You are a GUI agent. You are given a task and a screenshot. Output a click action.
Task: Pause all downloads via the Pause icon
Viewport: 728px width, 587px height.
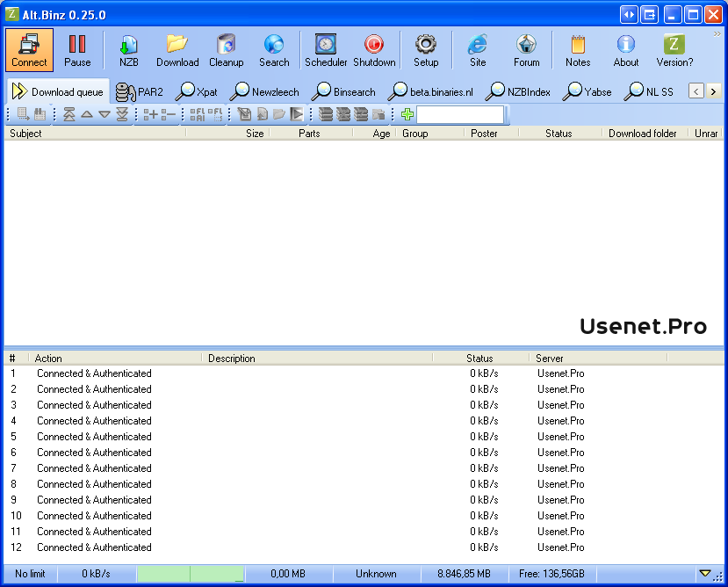[77, 50]
